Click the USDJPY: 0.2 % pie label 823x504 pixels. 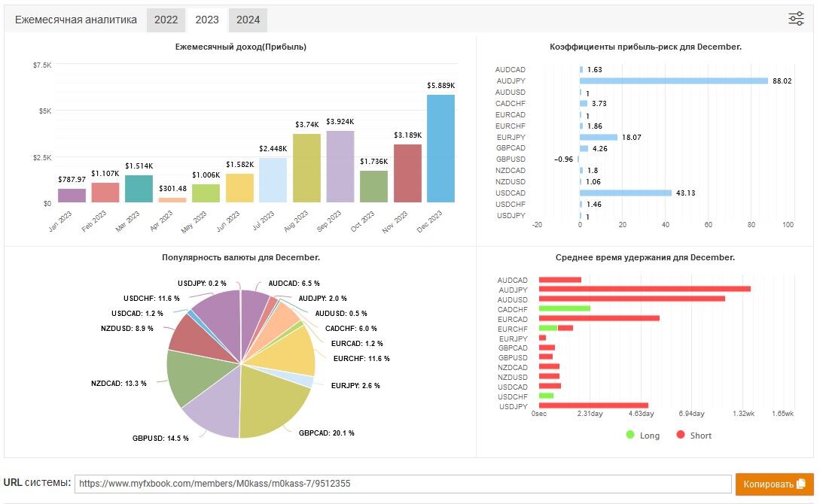[202, 283]
